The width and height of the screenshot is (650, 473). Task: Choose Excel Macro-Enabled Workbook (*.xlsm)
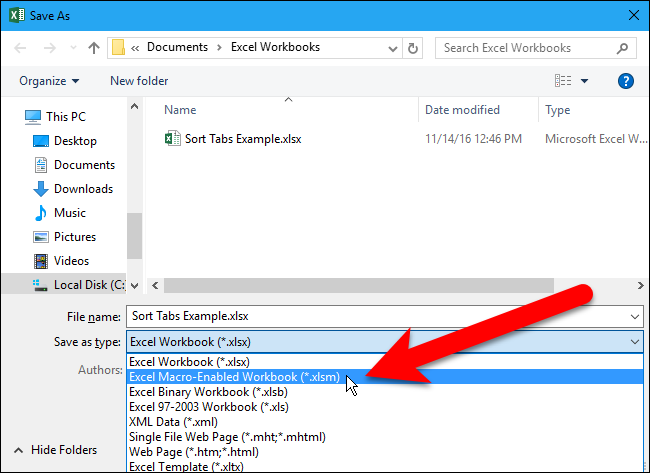(234, 377)
